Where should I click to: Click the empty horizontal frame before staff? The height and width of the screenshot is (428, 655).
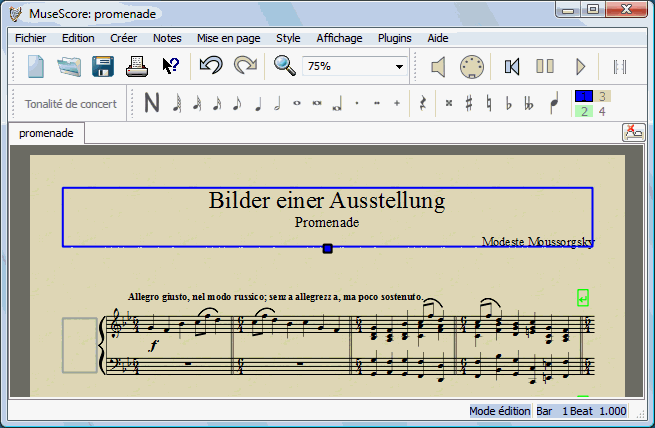(x=80, y=345)
